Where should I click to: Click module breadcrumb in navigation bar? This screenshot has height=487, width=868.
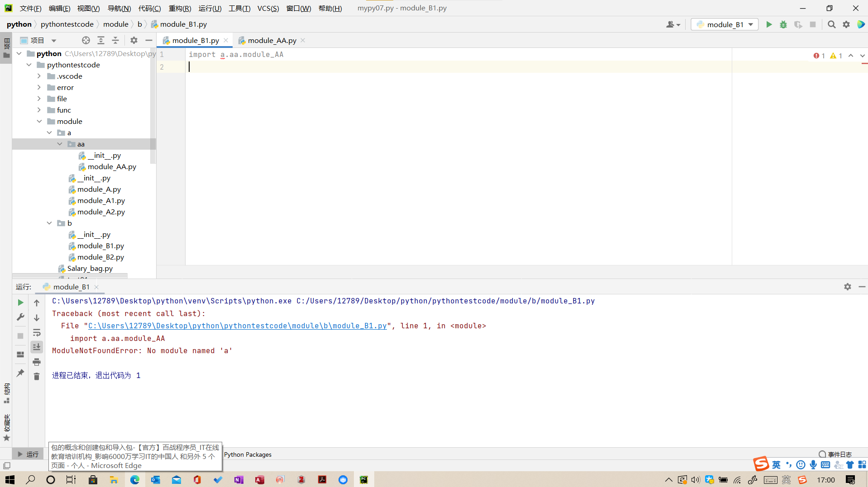click(116, 24)
